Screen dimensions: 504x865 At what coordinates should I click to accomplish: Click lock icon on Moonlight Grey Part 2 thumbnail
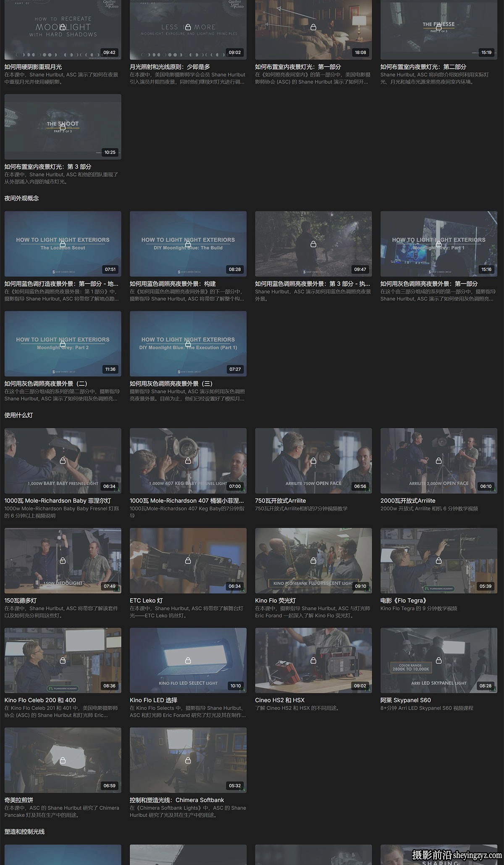[x=63, y=344]
